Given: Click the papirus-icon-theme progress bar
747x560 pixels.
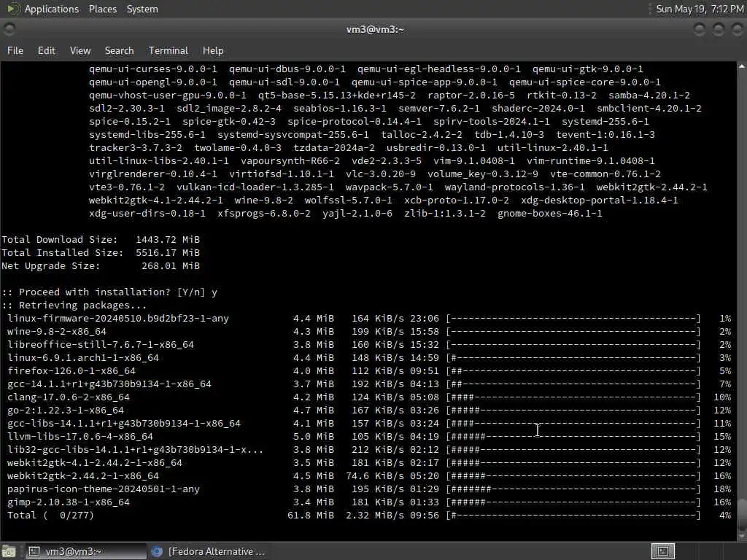Looking at the screenshot, I should [573, 489].
